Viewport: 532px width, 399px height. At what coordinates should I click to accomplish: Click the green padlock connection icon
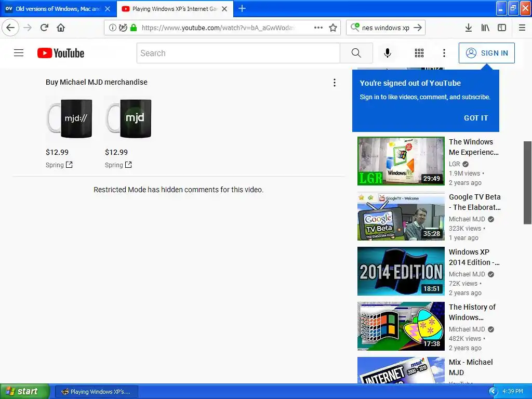(x=134, y=28)
